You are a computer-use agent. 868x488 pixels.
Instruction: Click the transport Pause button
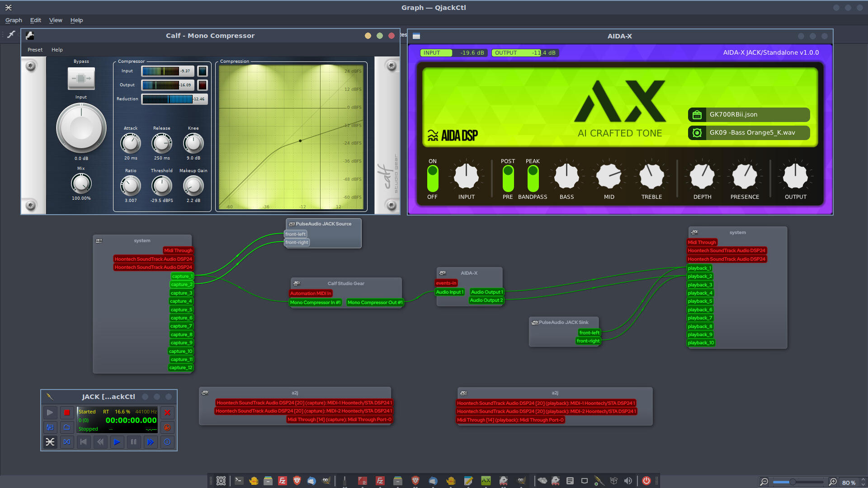coord(133,442)
